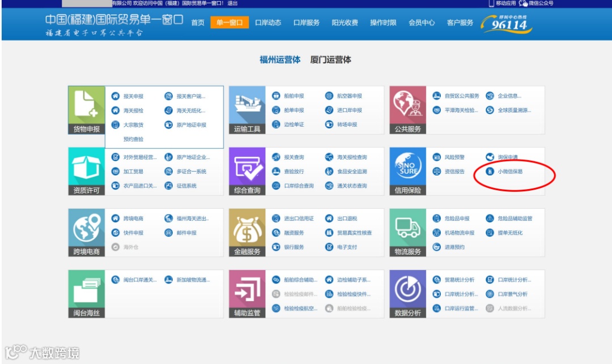The image size is (612, 364).
Task: Click the 96114 hotline logo
Action: pyautogui.click(x=507, y=24)
